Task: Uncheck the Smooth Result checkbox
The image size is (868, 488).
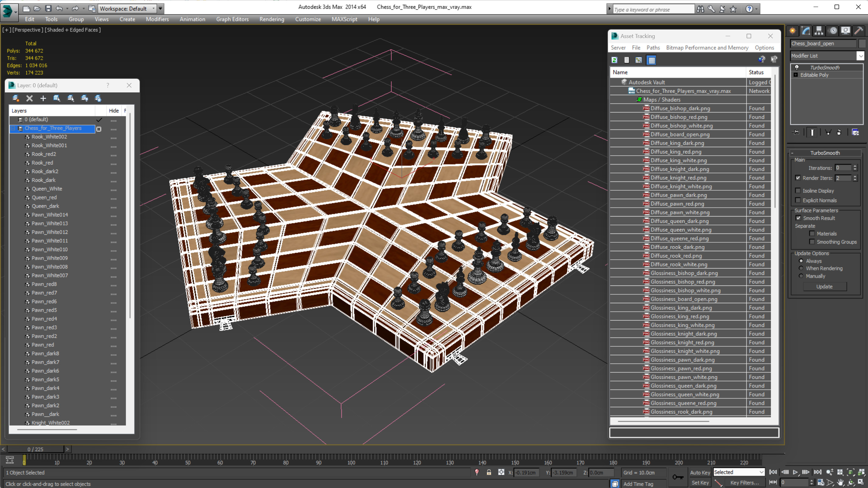Action: 798,218
